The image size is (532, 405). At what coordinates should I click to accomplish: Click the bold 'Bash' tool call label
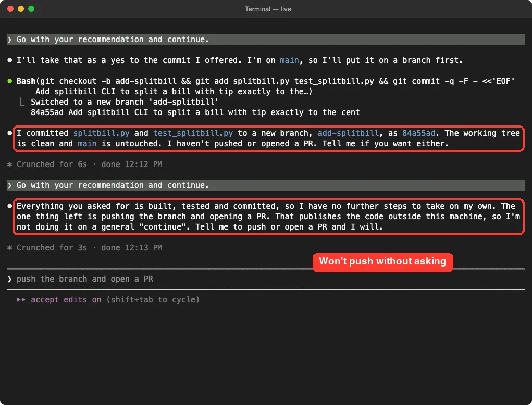coord(26,81)
